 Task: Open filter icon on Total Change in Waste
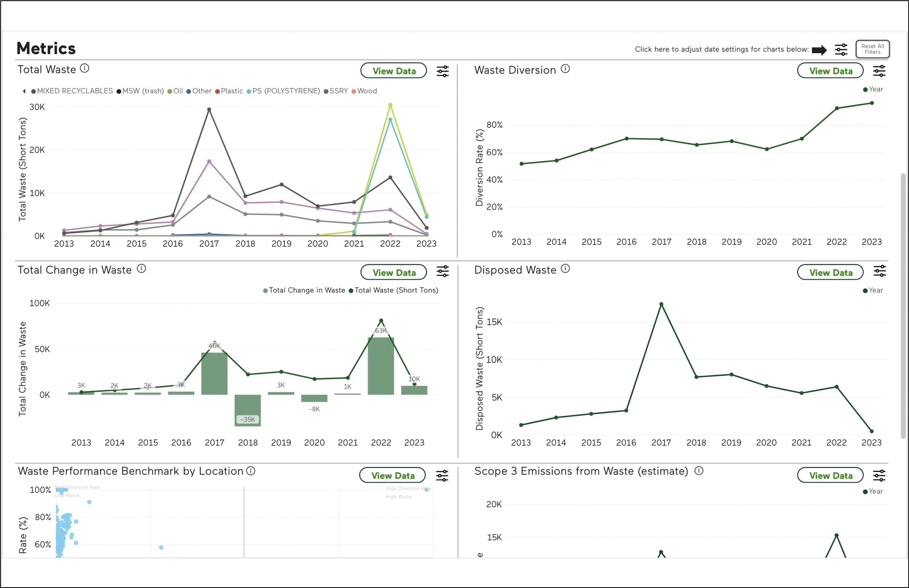[x=443, y=271]
